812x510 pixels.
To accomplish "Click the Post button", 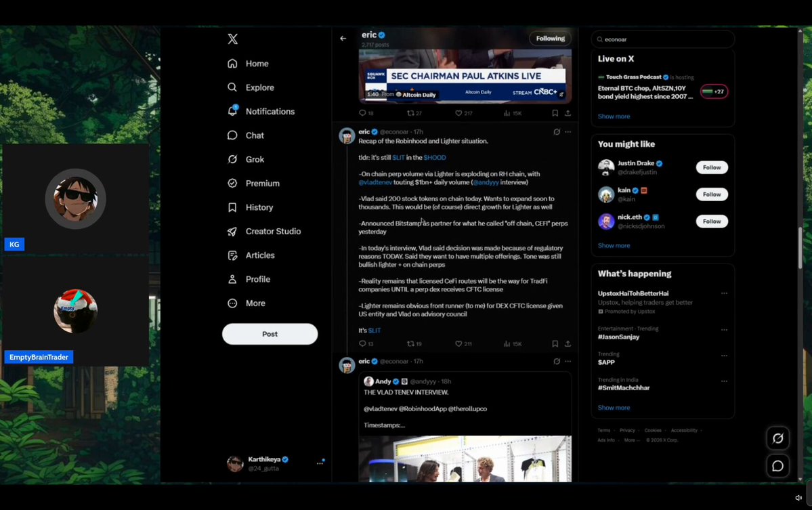I will click(x=270, y=334).
